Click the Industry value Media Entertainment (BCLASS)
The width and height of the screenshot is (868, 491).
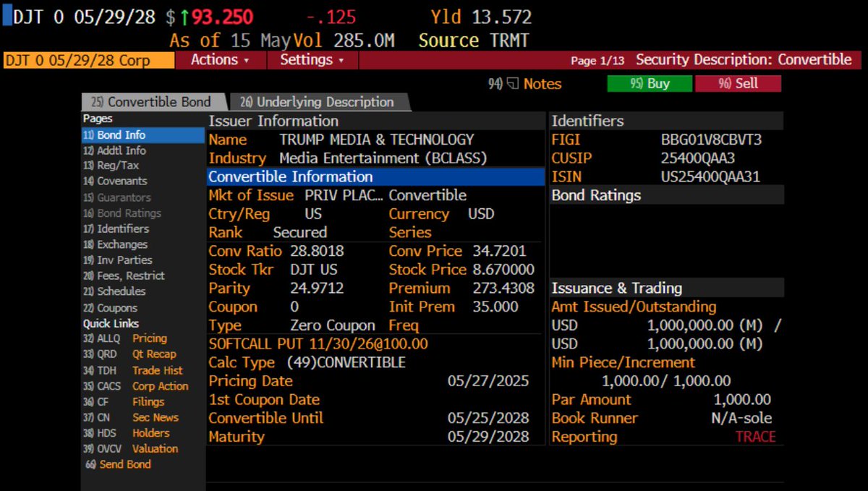coord(383,158)
